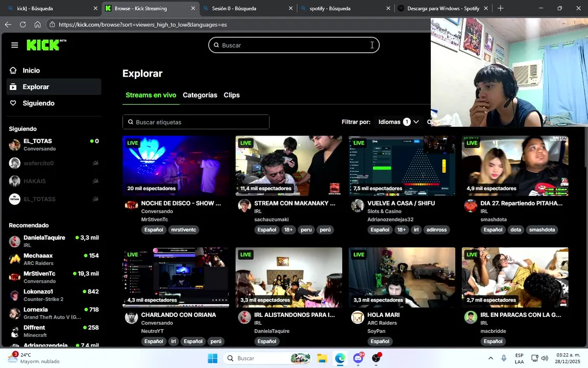The height and width of the screenshot is (368, 588).
Task: Go to Inicio home icon
Action: 13,70
